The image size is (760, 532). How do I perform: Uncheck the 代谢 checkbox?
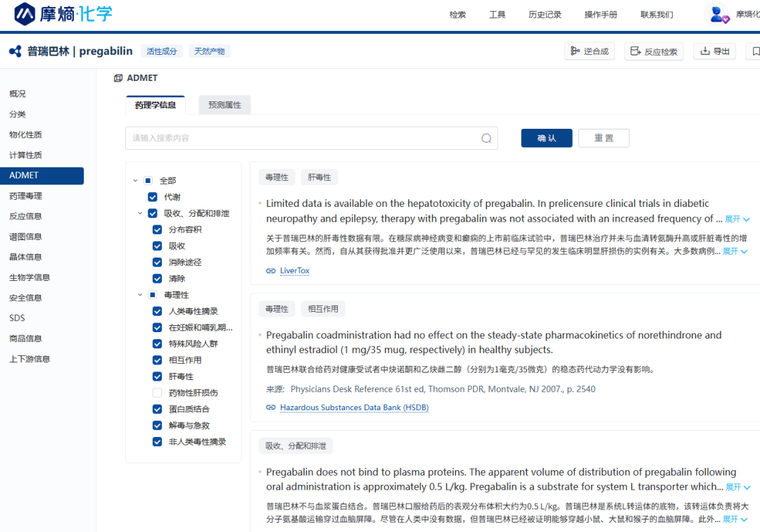click(153, 197)
